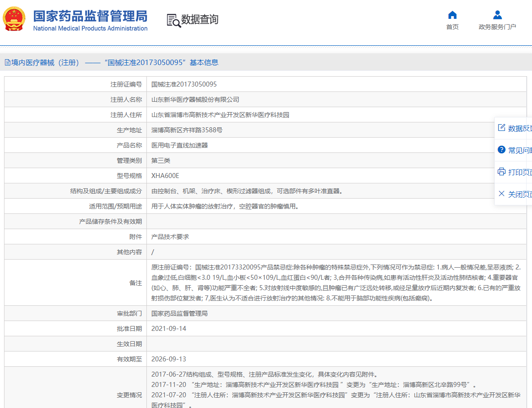Select 山东新华医疗器械股份有限公司 value
Screen dimensions: 532x408
coord(195,100)
